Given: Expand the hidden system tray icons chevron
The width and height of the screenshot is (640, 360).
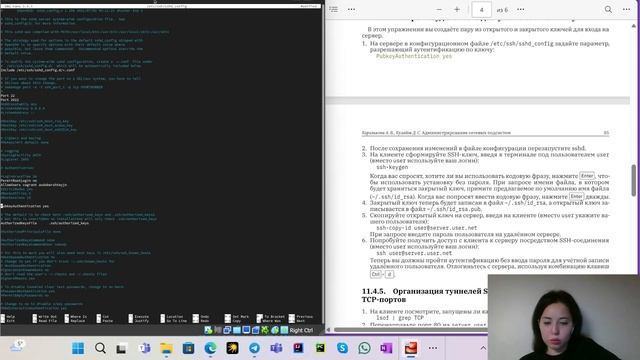Looking at the screenshot, I should click(483, 348).
